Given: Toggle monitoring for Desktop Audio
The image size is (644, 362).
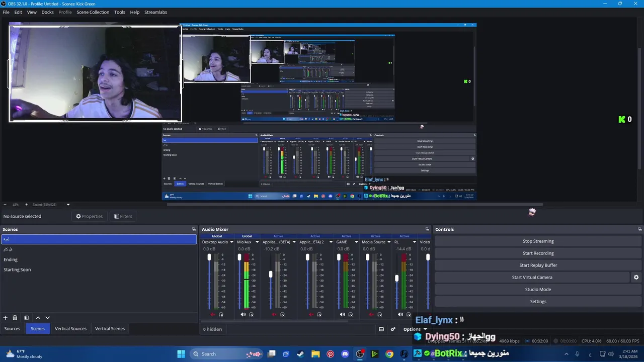Looking at the screenshot, I should [x=221, y=315].
